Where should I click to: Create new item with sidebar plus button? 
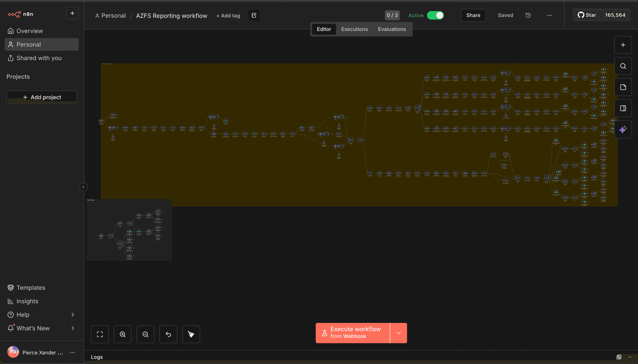coord(72,13)
